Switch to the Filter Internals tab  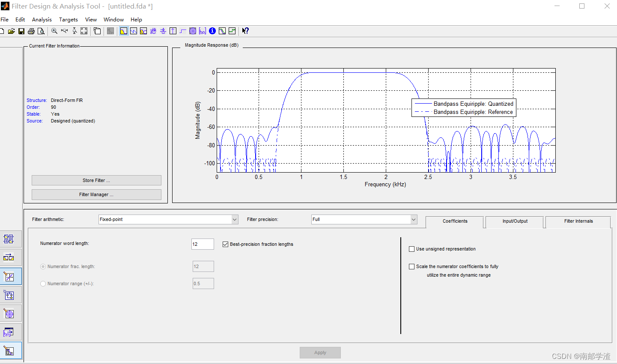pyautogui.click(x=578, y=221)
